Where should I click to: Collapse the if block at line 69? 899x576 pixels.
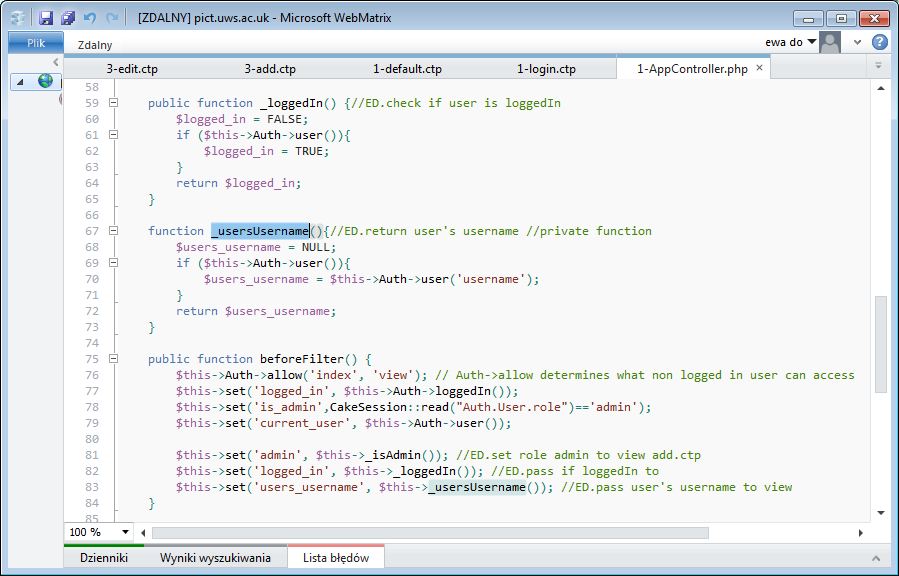(114, 263)
